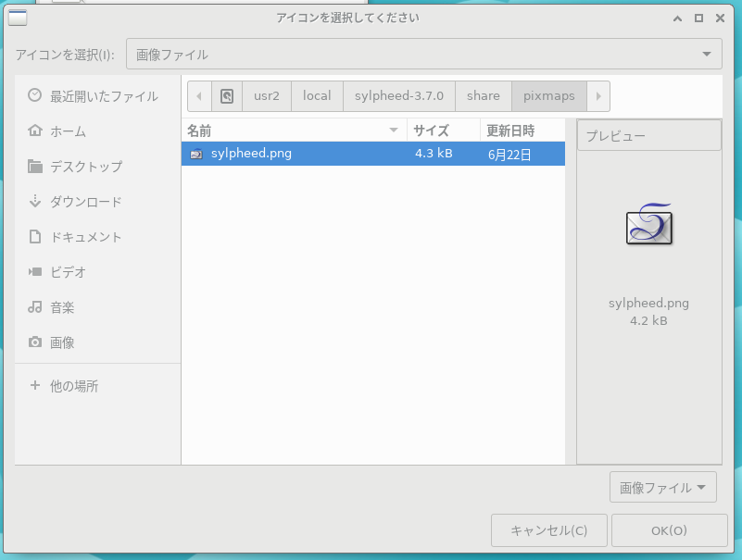This screenshot has height=560, width=742.
Task: Shade the window with the up-arrow title button
Action: [x=678, y=19]
